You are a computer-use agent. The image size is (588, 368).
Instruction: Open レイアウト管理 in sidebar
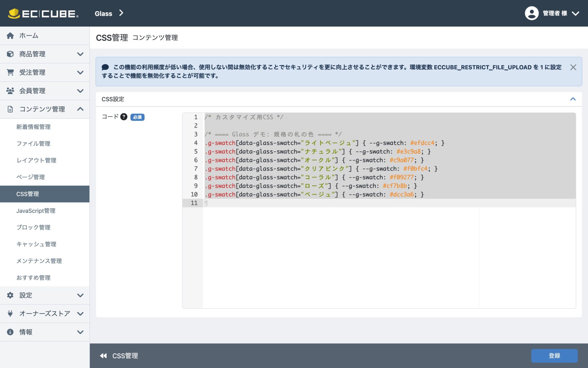pos(45,160)
